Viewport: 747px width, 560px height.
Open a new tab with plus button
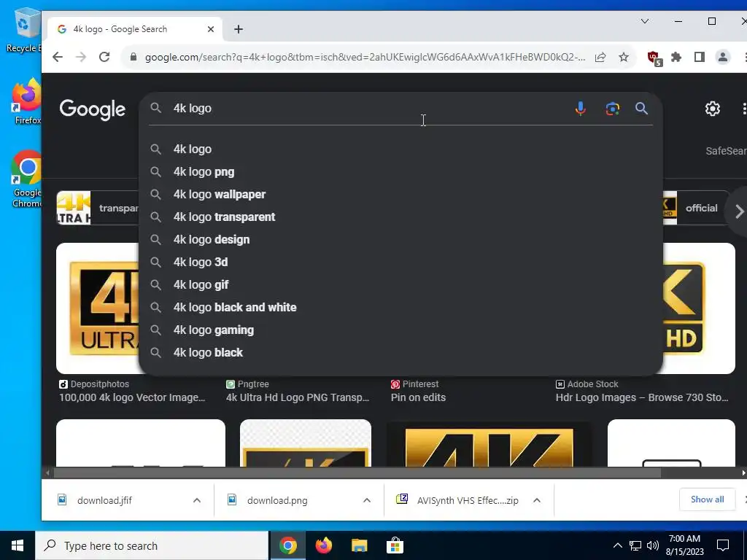(239, 29)
